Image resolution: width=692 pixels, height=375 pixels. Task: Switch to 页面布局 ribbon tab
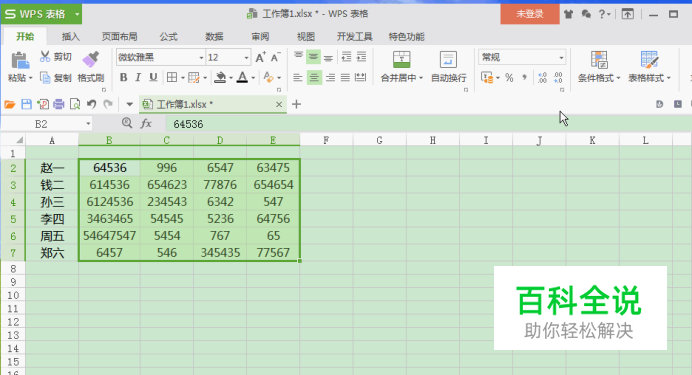120,37
